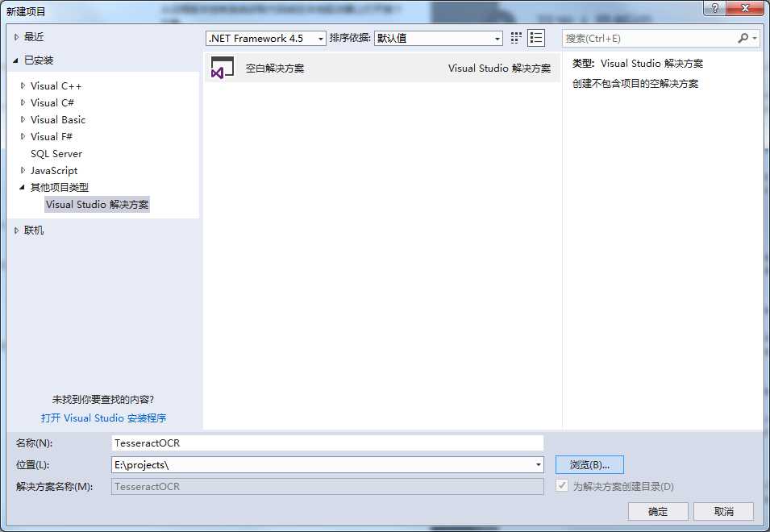Click the disabled 解决方案名称 field
This screenshot has width=770, height=532.
[327, 486]
